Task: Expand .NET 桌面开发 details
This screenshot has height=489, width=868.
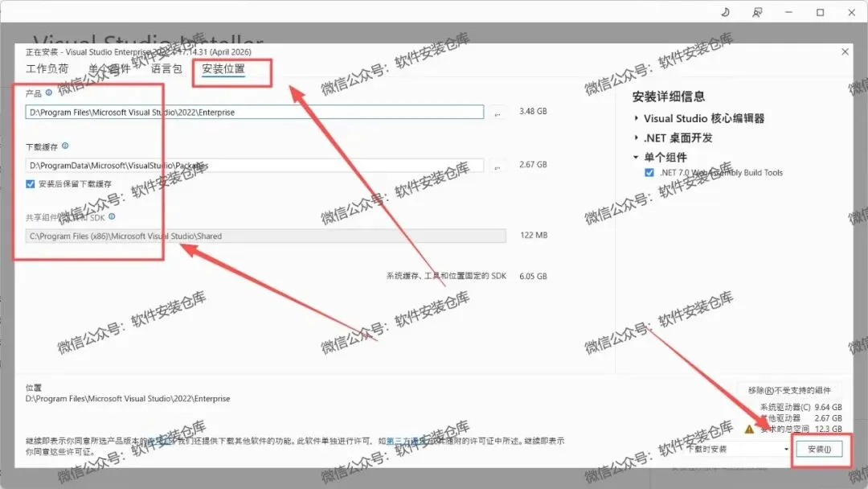Action: (636, 138)
